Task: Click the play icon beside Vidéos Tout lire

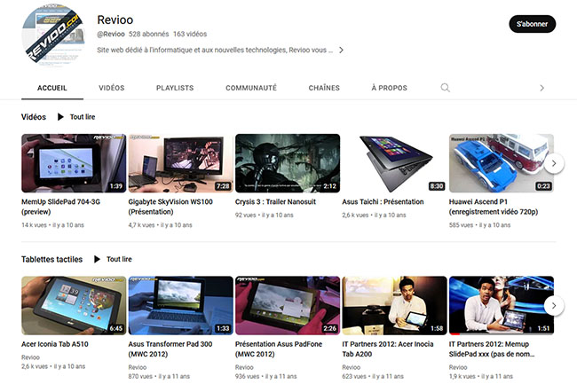Action: point(60,117)
